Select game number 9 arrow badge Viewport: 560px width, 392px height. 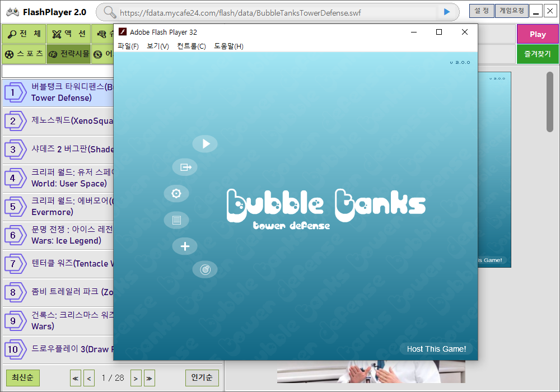[x=15, y=321]
